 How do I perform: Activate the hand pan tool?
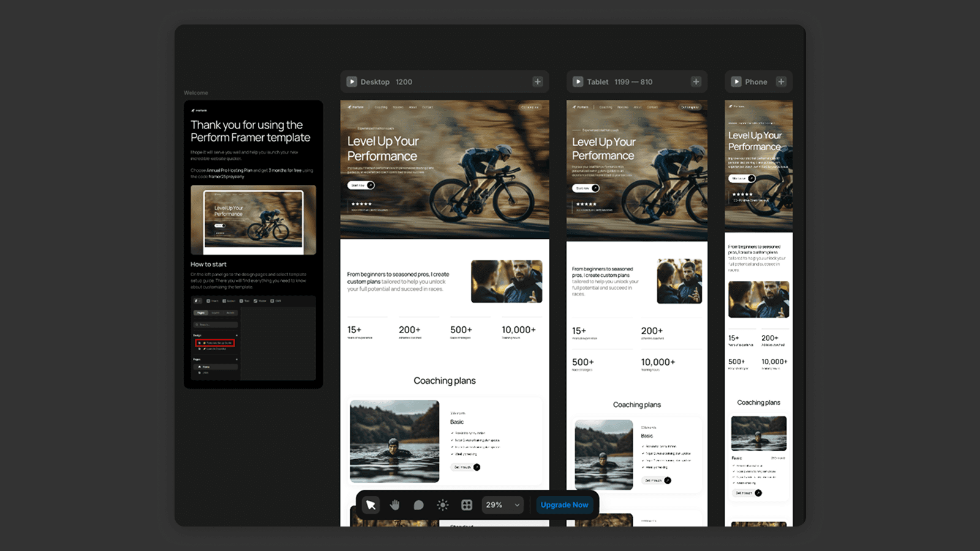click(394, 505)
